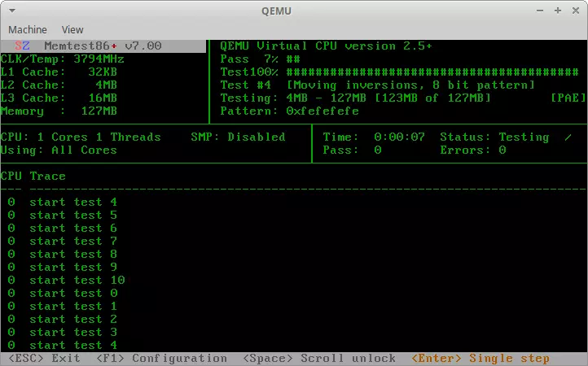
Task: Click the start test 8 trace row
Action: (x=62, y=255)
